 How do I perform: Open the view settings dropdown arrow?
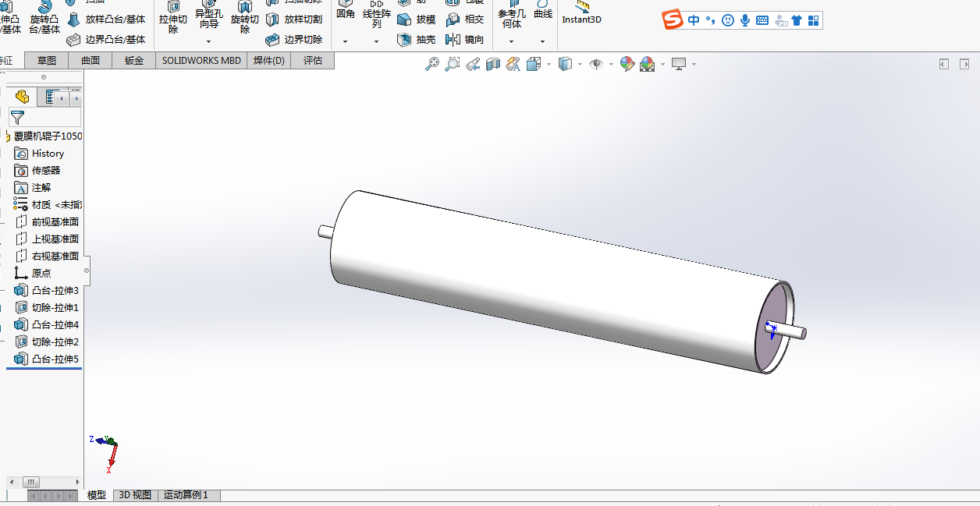(x=694, y=65)
